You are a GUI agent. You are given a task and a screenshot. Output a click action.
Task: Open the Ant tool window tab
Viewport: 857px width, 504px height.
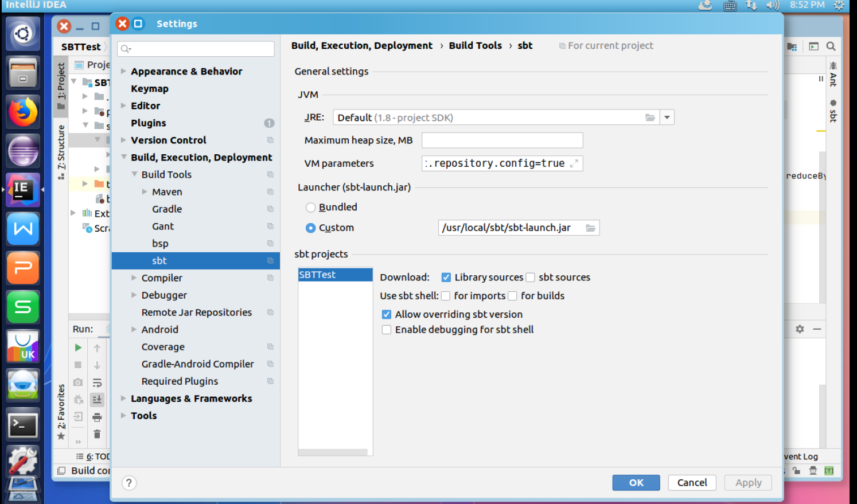click(833, 75)
